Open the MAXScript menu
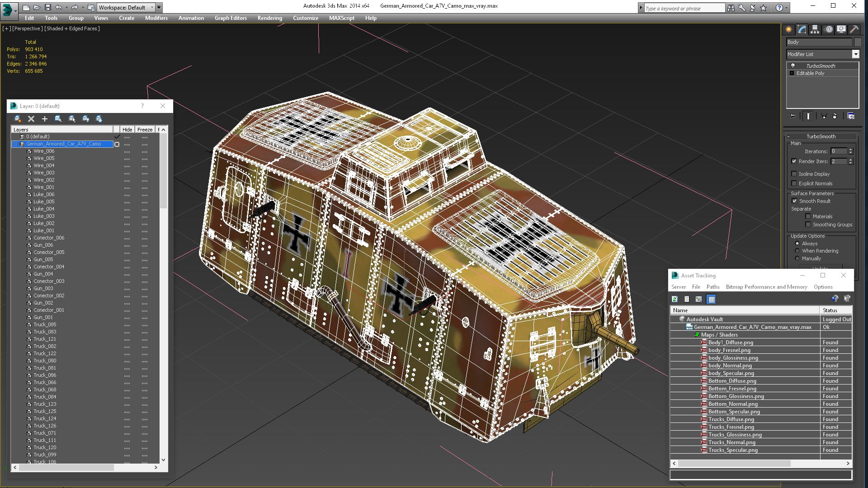This screenshot has height=488, width=868. click(342, 18)
